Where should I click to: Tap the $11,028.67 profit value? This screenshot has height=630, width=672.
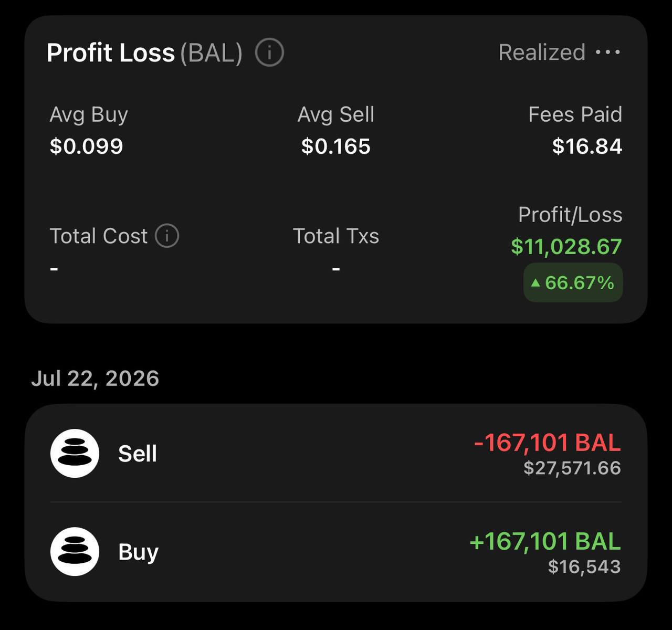[566, 246]
